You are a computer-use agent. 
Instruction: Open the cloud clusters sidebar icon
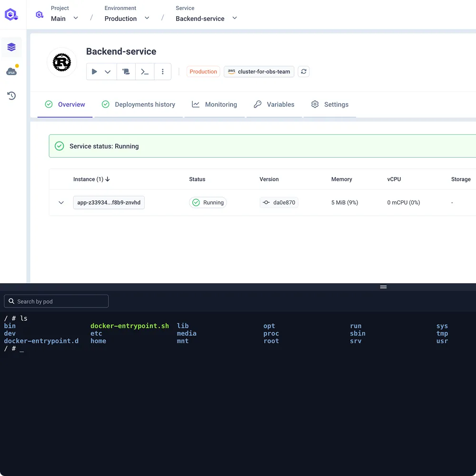[11, 72]
